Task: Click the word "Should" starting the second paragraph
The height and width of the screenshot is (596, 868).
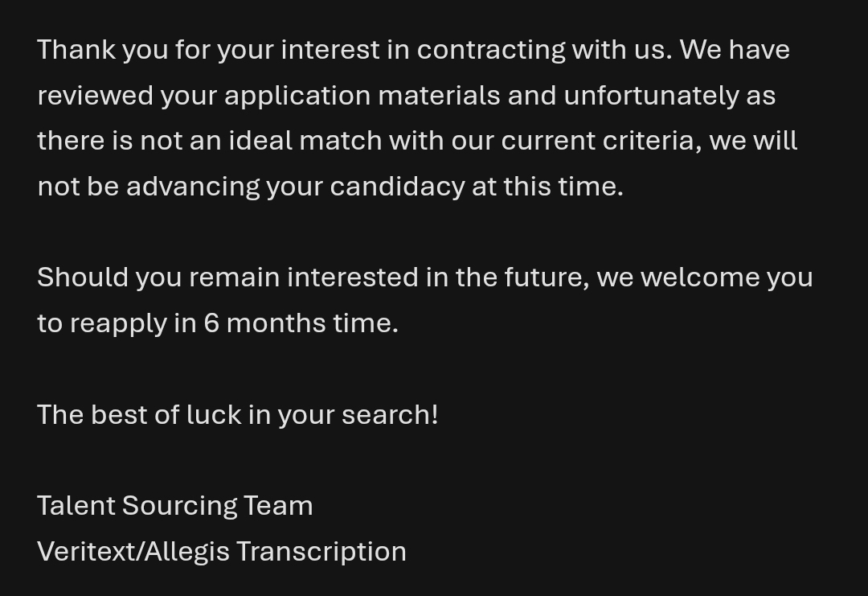Action: [82, 277]
